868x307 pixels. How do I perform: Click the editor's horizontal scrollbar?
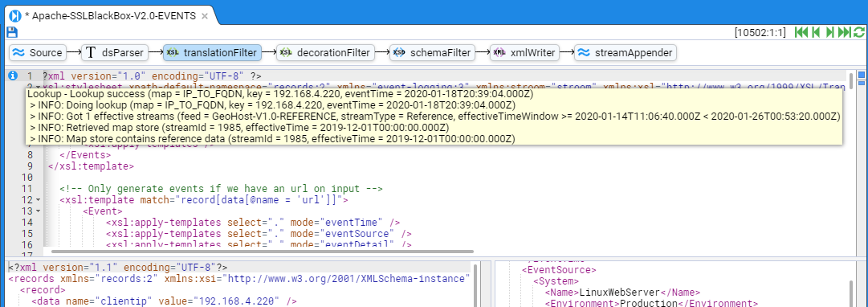pyautogui.click(x=258, y=252)
